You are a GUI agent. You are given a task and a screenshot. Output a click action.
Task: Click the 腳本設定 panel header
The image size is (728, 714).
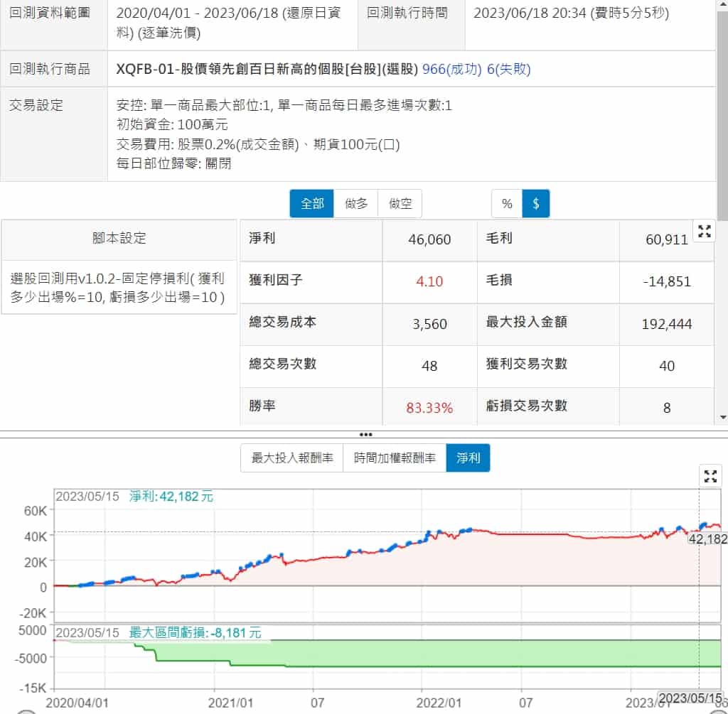coord(119,239)
